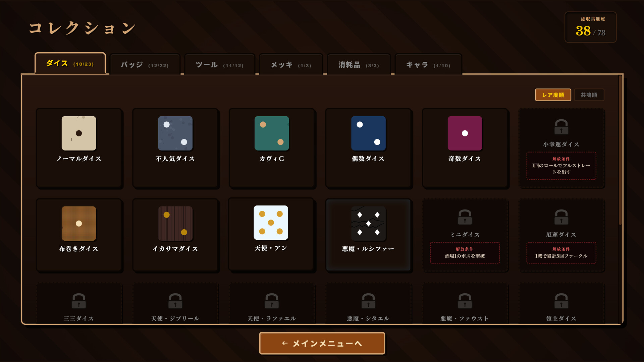Toggle sorting by レア度順

tap(553, 95)
